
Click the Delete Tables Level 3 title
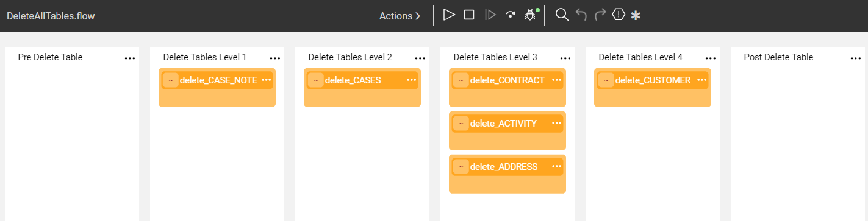(495, 57)
